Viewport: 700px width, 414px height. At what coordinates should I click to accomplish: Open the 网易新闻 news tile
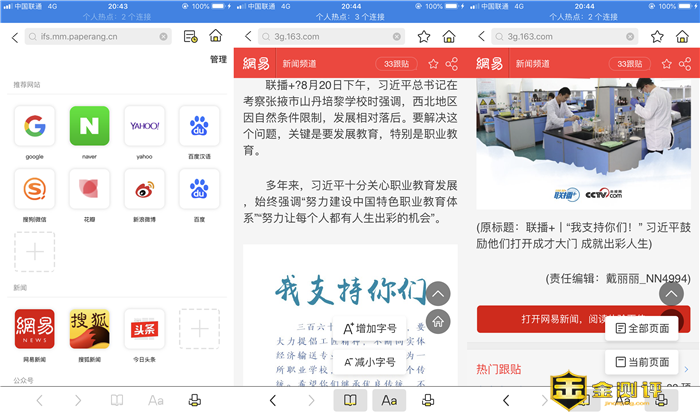[35, 329]
